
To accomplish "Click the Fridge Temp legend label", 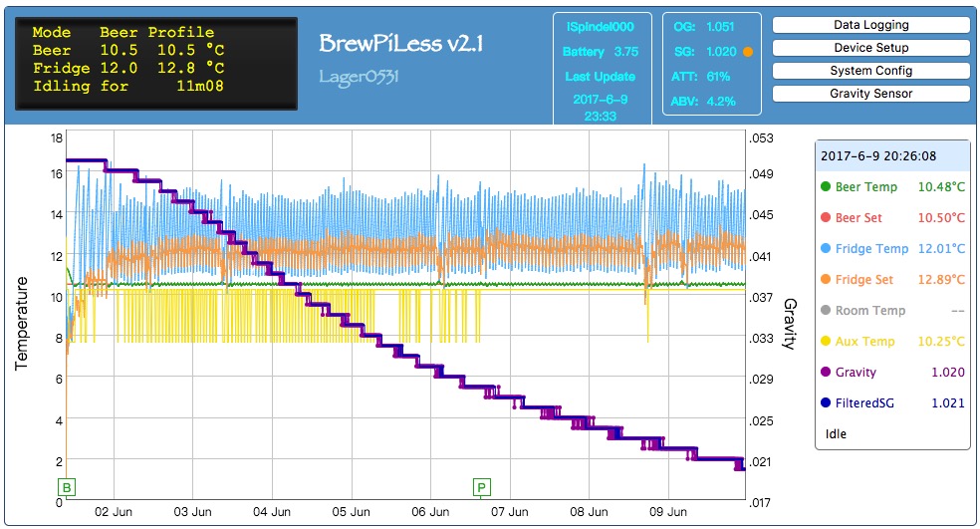I will click(x=871, y=249).
